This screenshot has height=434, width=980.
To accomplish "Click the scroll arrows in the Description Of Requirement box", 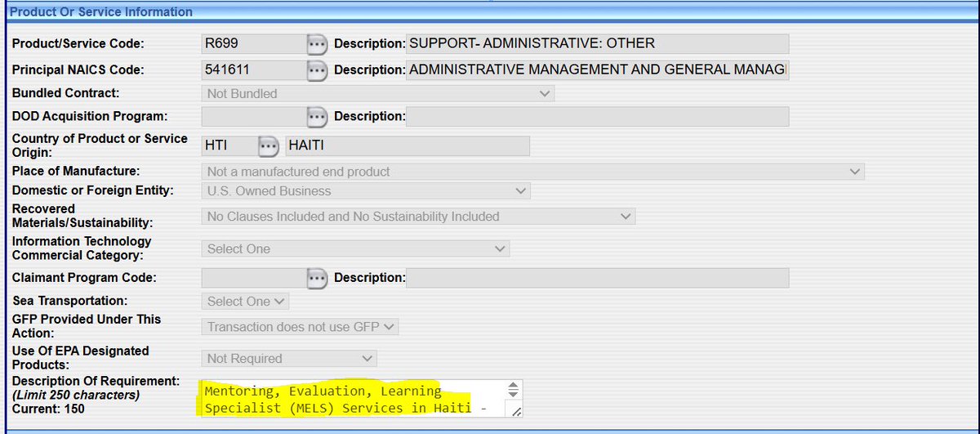I will point(513,391).
